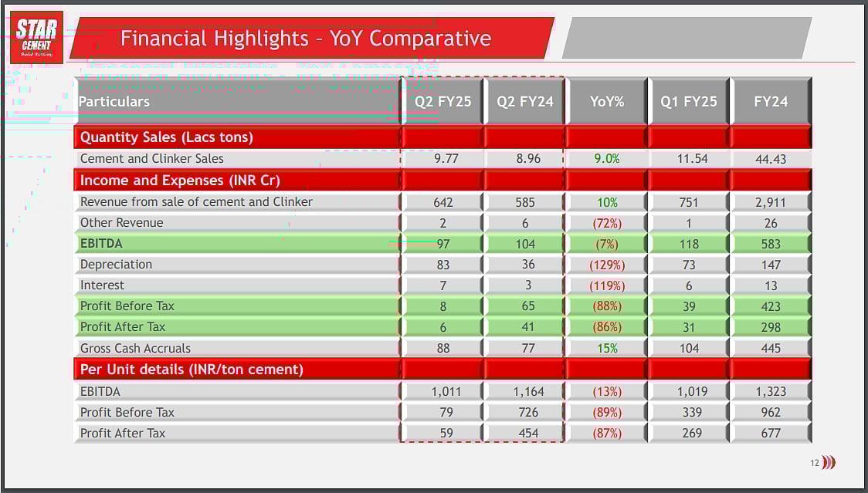This screenshot has width=868, height=493.
Task: Click the YoY% column header
Action: [607, 101]
